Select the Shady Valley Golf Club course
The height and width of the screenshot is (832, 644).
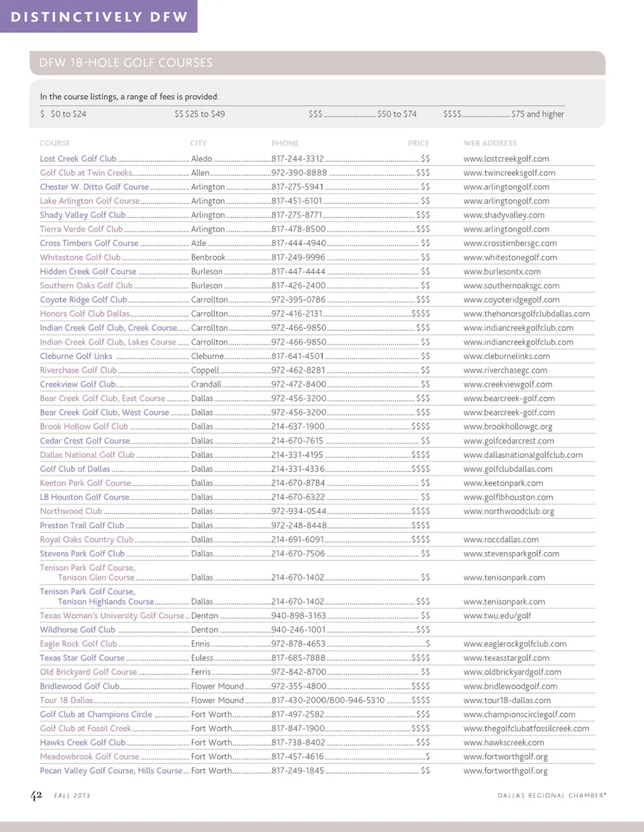(x=83, y=215)
